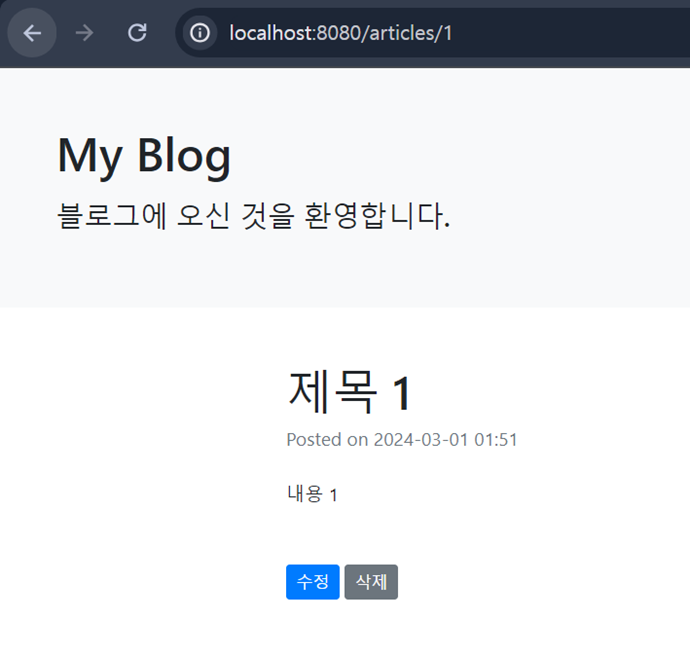The image size is (690, 657).
Task: Open the site information icon in address bar
Action: [200, 33]
